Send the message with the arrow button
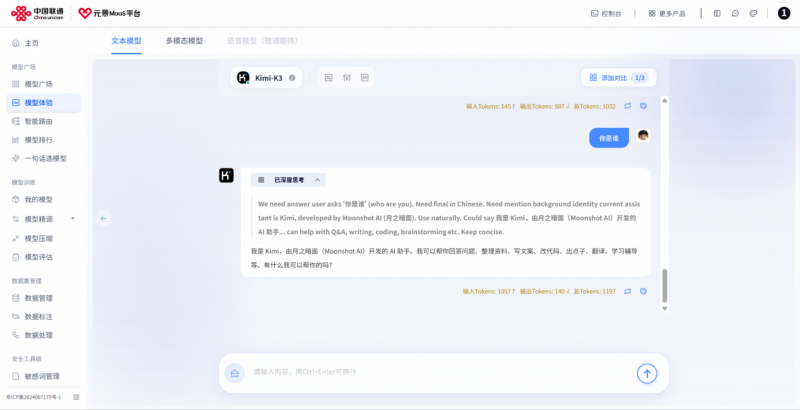 pos(647,374)
